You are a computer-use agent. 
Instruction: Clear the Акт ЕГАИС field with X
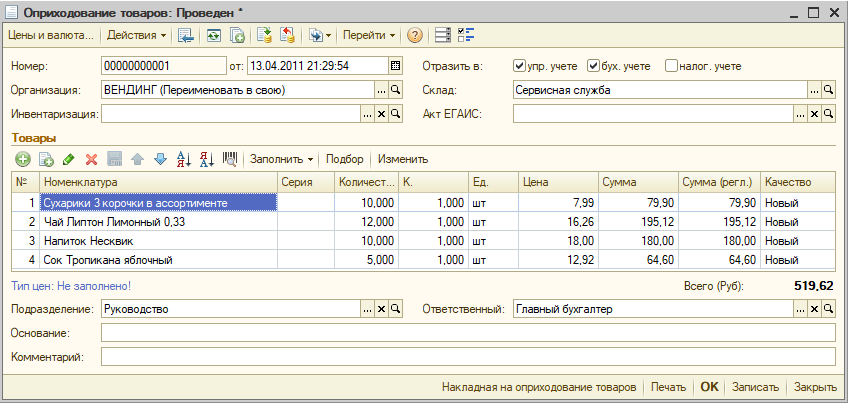[x=814, y=114]
